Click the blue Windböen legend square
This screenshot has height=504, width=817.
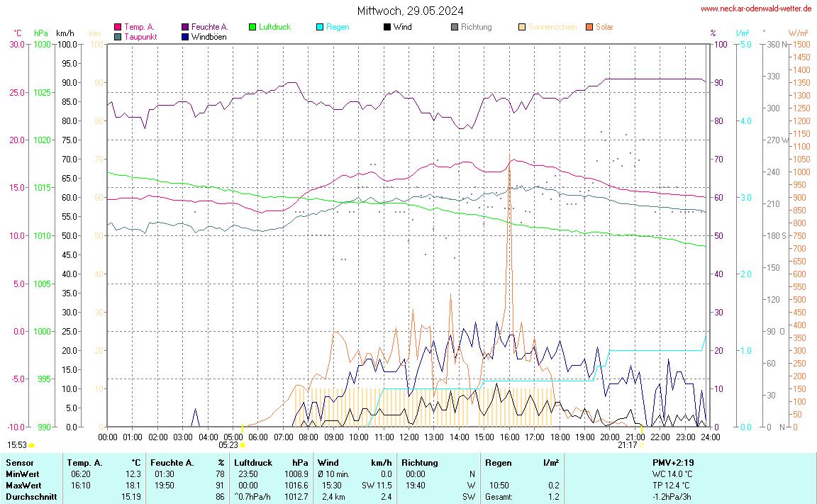click(x=185, y=36)
